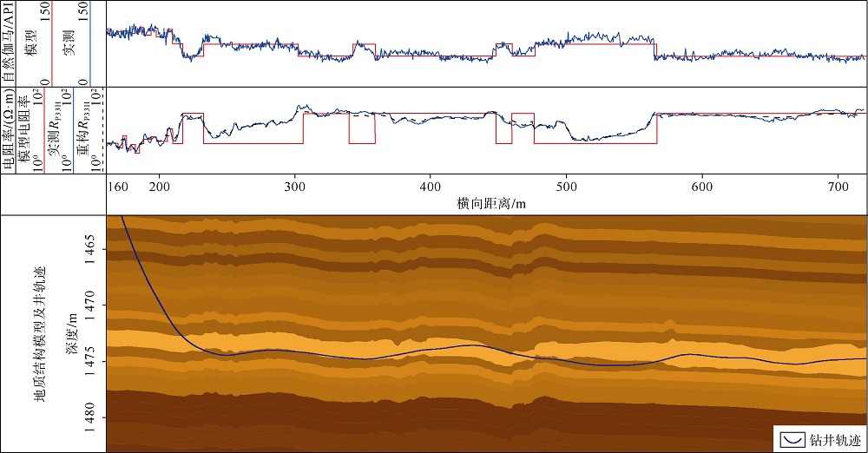Image resolution: width=868 pixels, height=453 pixels.
Task: Click the 300 tick on the horizontal axis
Action: (295, 187)
